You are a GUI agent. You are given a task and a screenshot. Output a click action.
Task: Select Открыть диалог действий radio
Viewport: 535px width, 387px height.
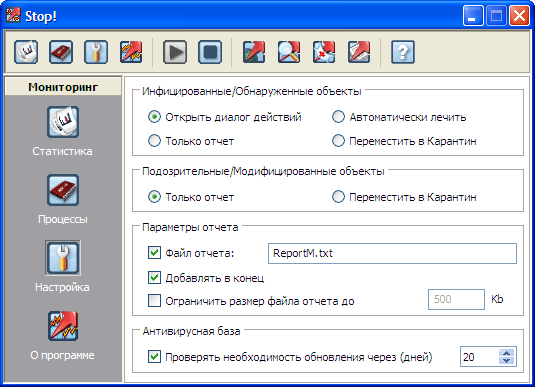pos(225,117)
